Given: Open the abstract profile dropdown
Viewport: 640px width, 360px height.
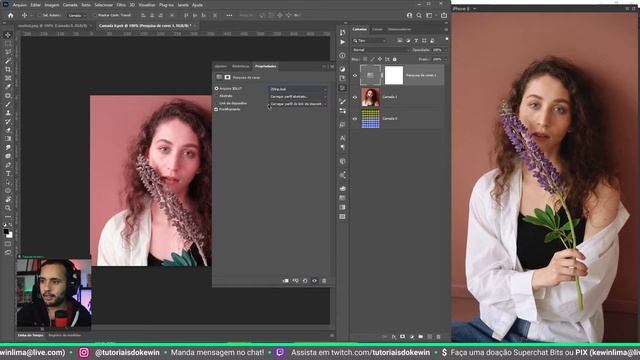Looking at the screenshot, I should (298, 96).
